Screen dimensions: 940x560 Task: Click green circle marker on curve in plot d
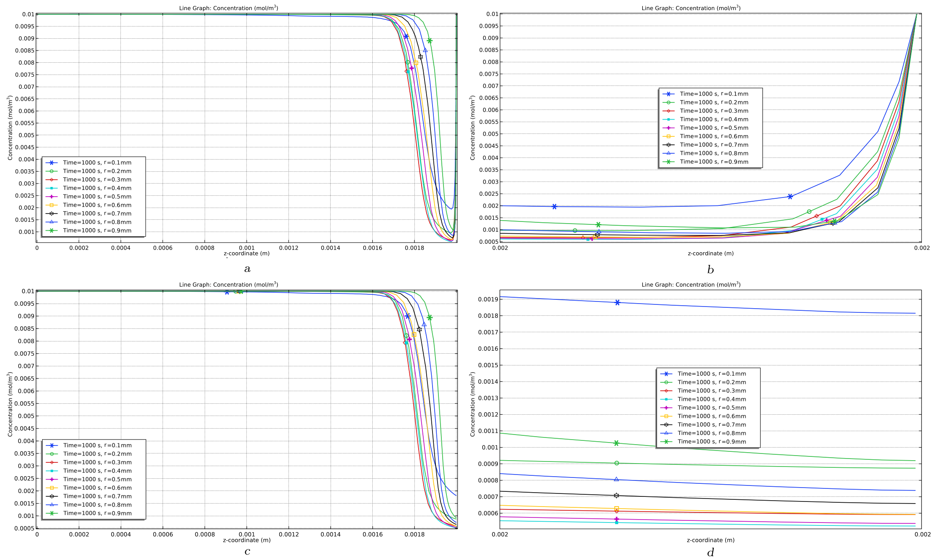coord(617,463)
